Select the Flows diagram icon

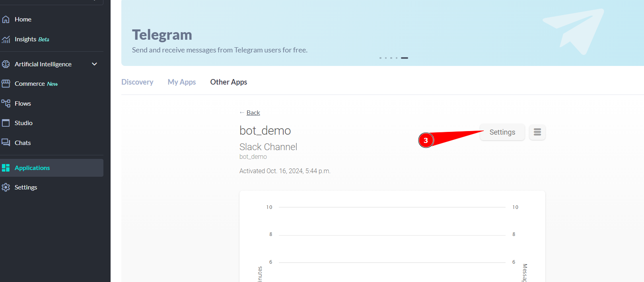point(6,103)
